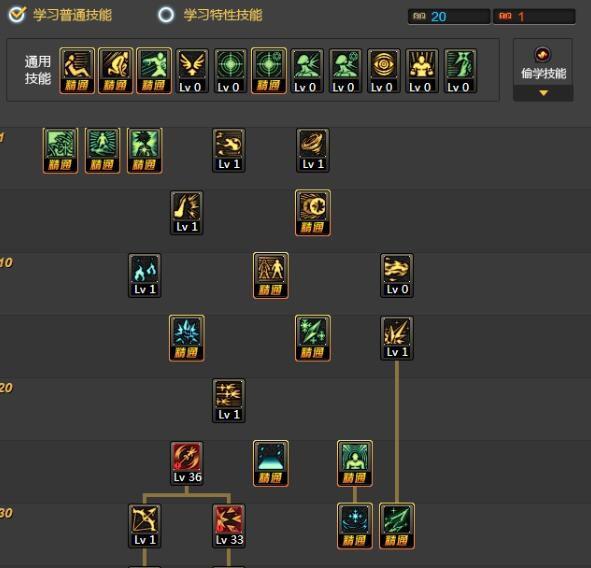Click the golden eye general skill icon
This screenshot has width=591, height=568.
pyautogui.click(x=384, y=71)
